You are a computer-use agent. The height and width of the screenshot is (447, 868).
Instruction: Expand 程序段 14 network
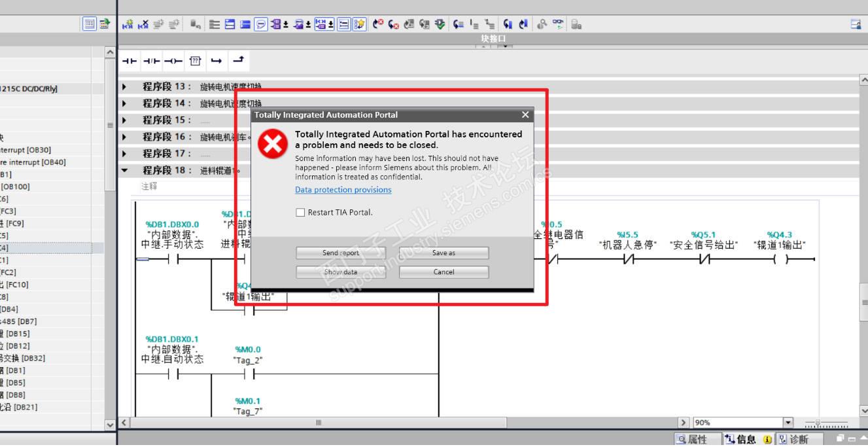124,103
